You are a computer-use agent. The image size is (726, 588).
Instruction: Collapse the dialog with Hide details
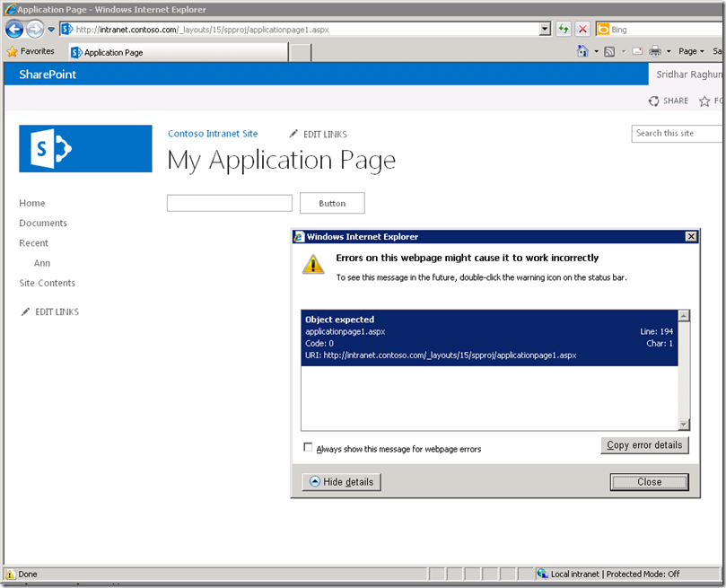[x=341, y=482]
